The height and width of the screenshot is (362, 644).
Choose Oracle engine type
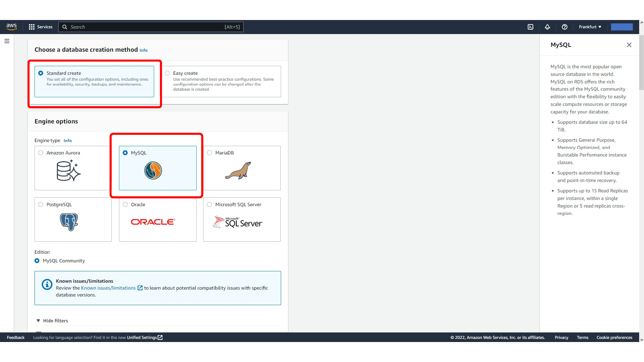click(125, 204)
